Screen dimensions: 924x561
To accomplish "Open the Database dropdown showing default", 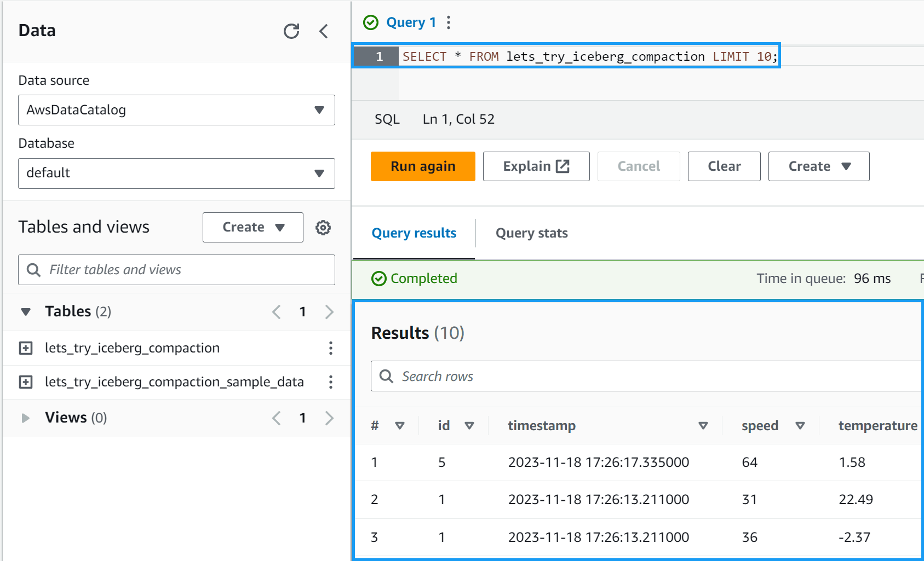I will point(176,173).
